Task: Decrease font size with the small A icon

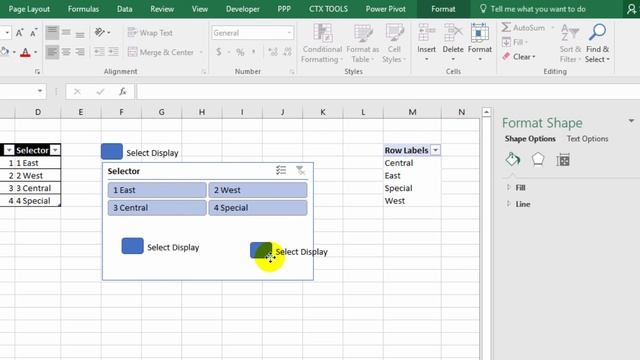Action: (x=34, y=33)
